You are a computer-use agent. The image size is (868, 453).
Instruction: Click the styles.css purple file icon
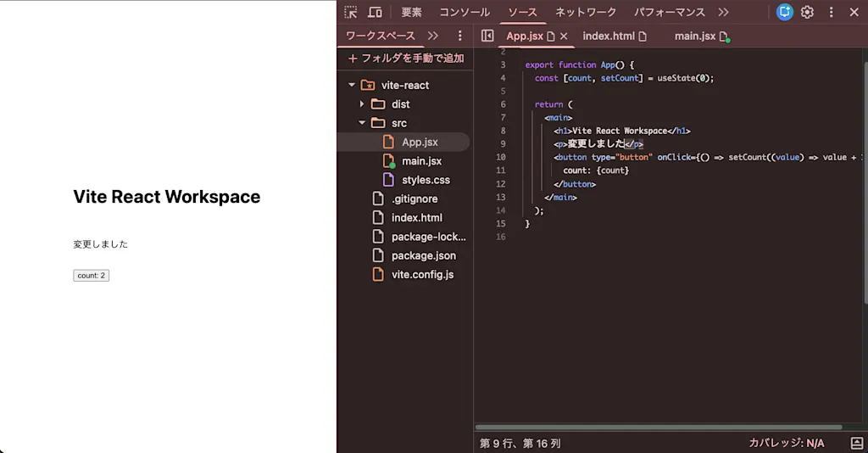(388, 180)
